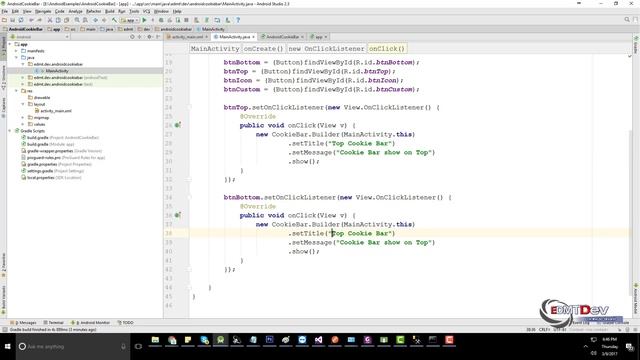Click the override gutter icon on line 36
This screenshot has height=360, width=640.
pos(178,215)
